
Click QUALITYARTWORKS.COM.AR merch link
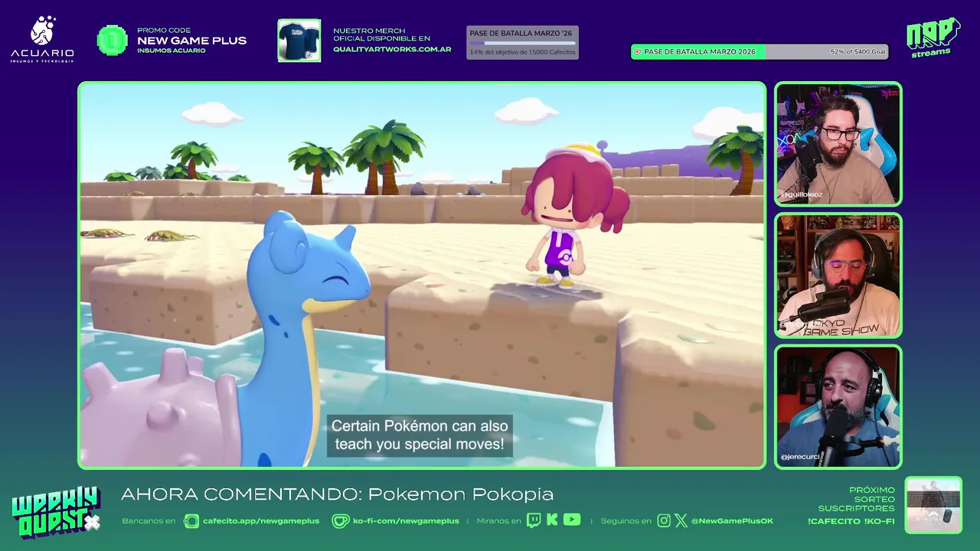click(x=392, y=49)
